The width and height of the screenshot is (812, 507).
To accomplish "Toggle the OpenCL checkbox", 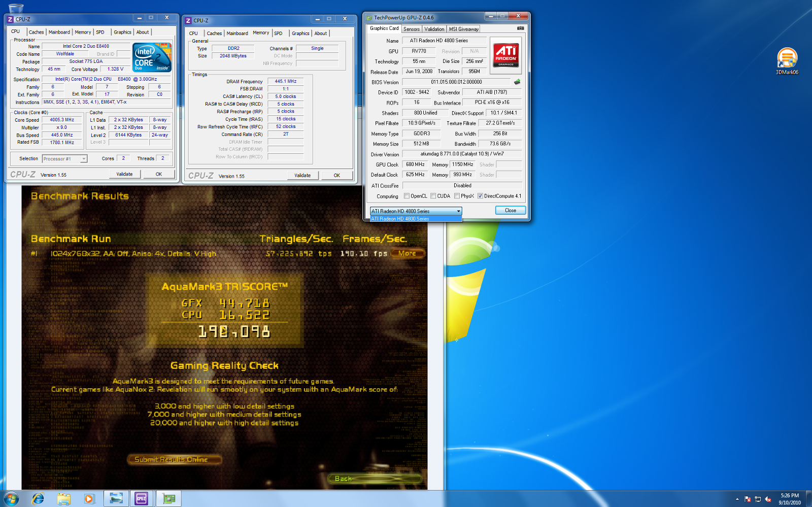I will pyautogui.click(x=407, y=196).
